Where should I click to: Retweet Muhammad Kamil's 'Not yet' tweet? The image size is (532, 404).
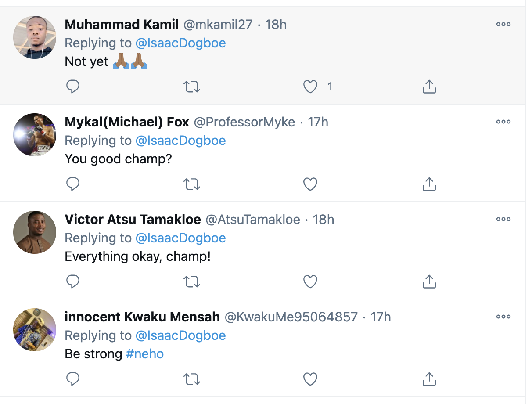coord(191,87)
